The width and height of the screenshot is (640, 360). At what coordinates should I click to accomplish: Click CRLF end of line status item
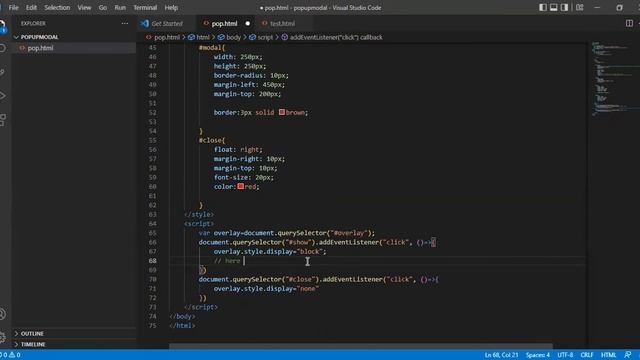pyautogui.click(x=587, y=355)
